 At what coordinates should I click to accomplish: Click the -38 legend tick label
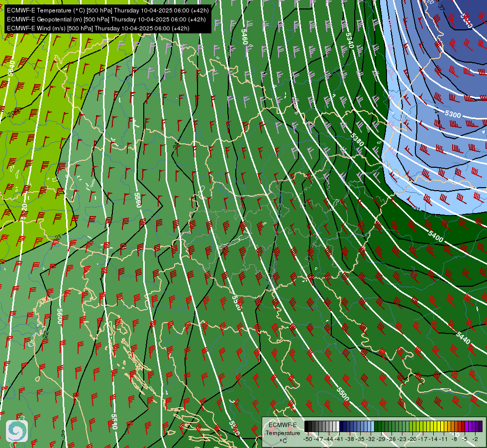[350, 439]
